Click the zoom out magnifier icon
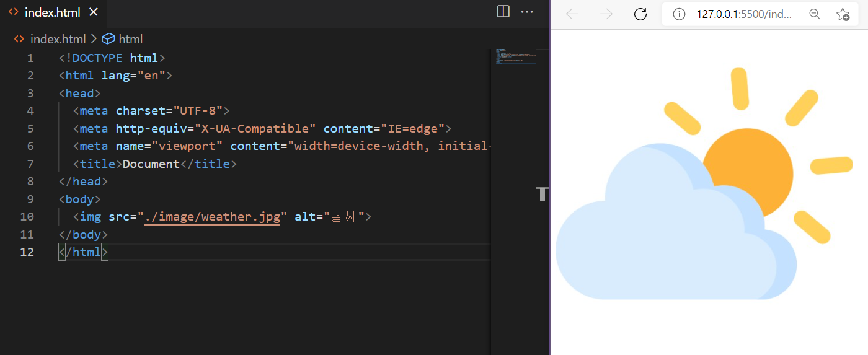868x355 pixels. (815, 14)
